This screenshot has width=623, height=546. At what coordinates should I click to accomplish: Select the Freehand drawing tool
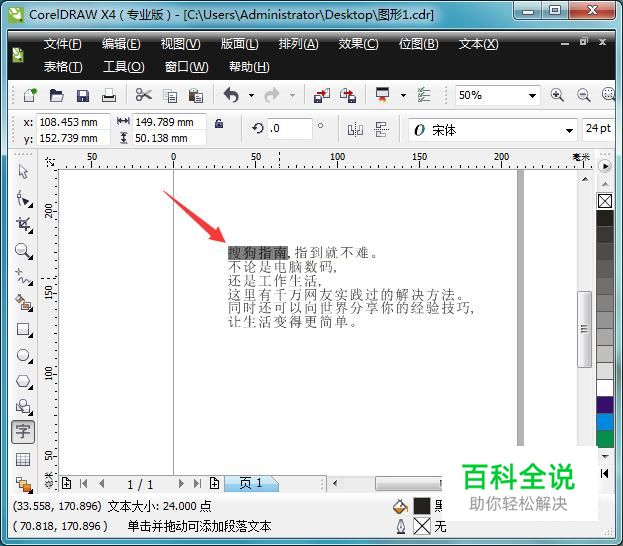pos(24,277)
